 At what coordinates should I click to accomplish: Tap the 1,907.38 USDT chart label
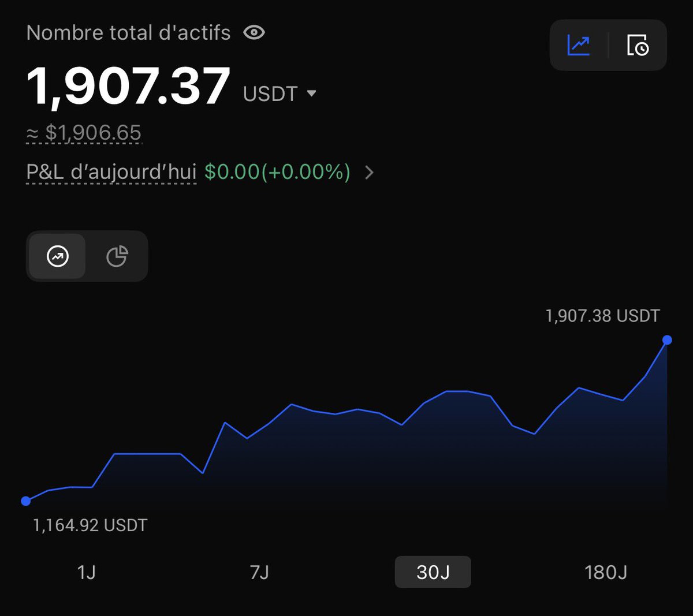click(x=602, y=316)
